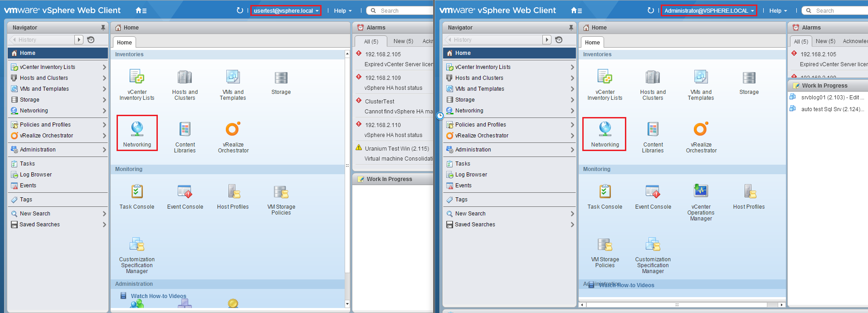868x313 pixels.
Task: Open VMs and Templates icon in usertest home
Action: (x=233, y=84)
